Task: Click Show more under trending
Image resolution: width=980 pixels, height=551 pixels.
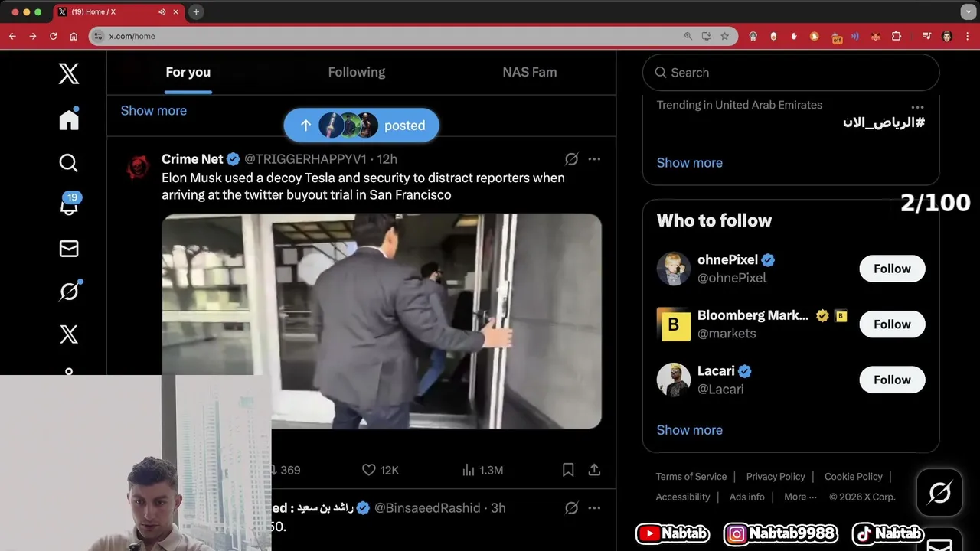Action: coord(690,163)
